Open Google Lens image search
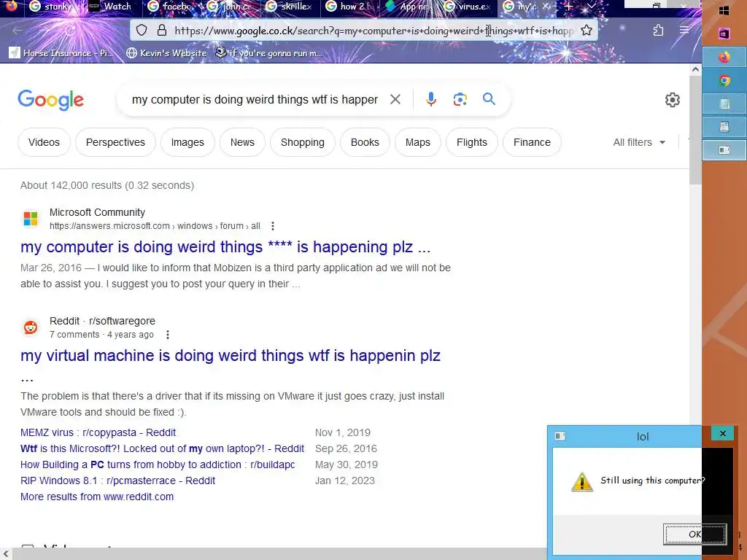Screen dimensions: 747x560 [x=460, y=99]
